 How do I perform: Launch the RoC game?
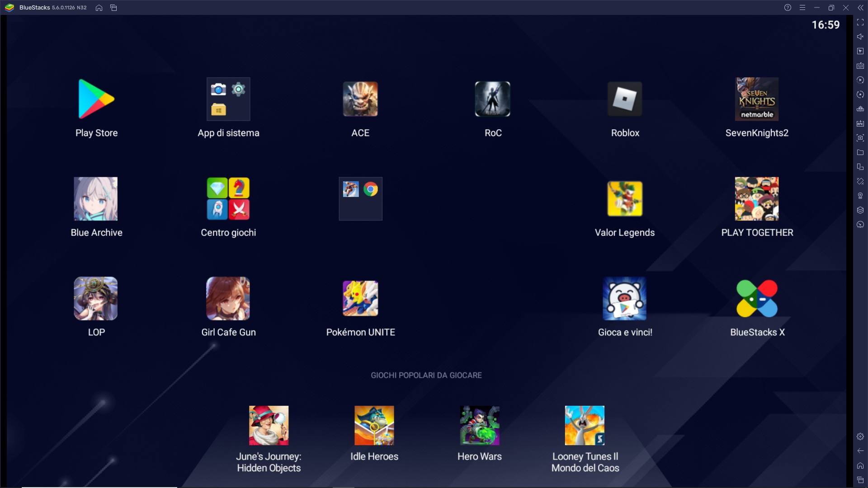click(493, 99)
